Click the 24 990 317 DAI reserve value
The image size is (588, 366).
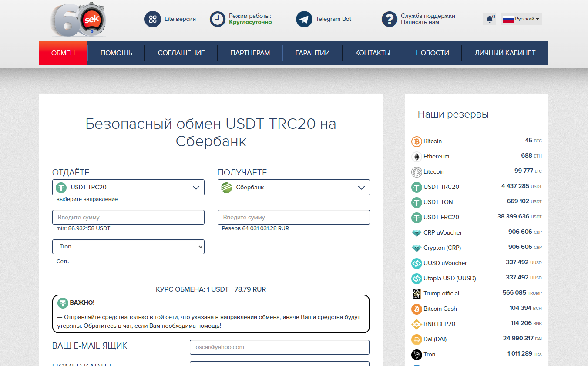pyautogui.click(x=522, y=339)
